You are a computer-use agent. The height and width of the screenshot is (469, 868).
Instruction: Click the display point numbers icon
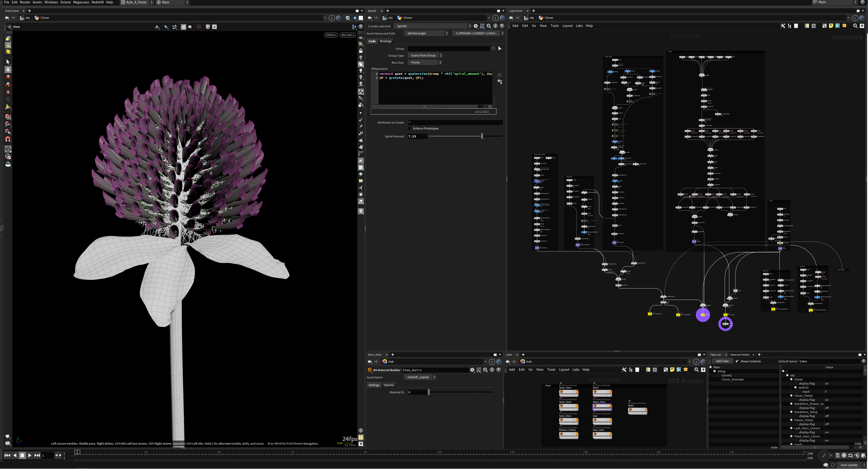361,133
